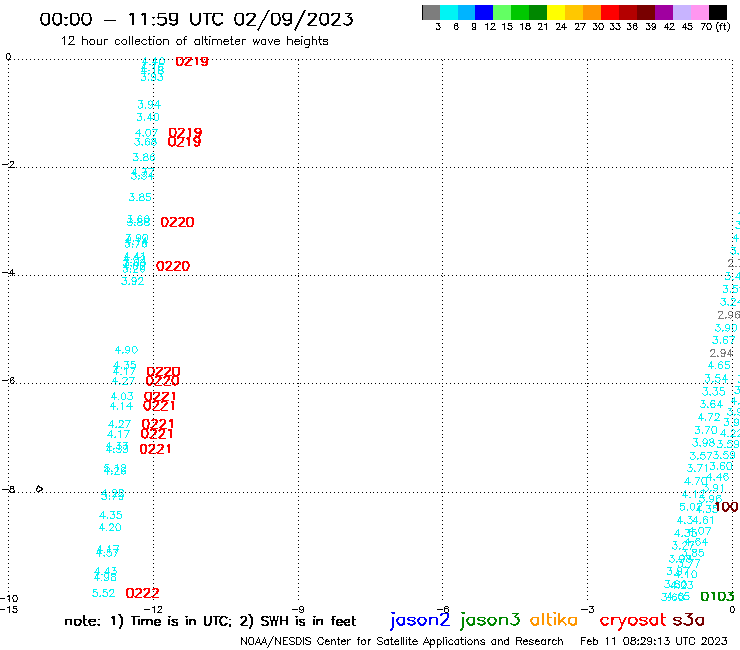
Task: Click the wave height value '3.35'
Action: tap(714, 392)
